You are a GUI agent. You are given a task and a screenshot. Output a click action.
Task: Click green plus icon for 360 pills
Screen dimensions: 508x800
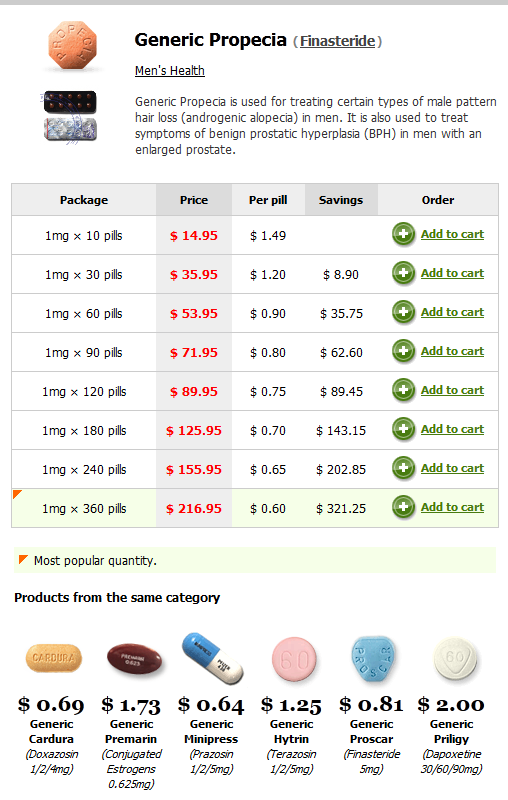[x=403, y=507]
